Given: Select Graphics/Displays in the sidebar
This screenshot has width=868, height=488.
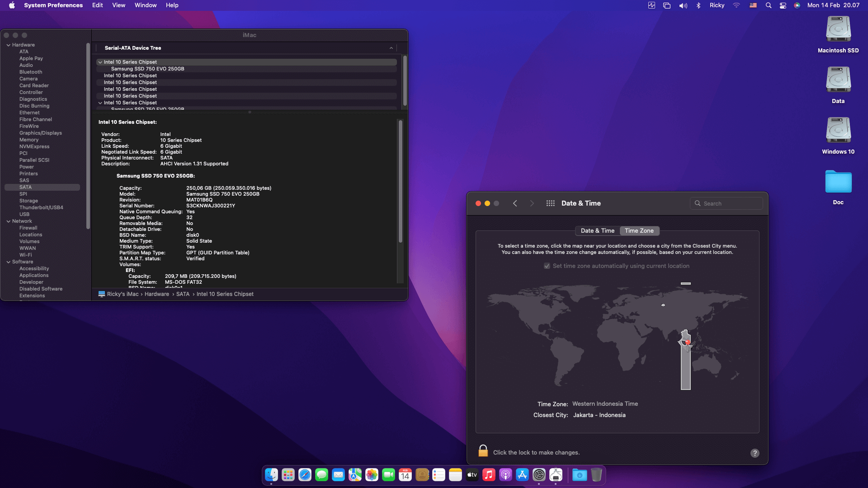Looking at the screenshot, I should 41,133.
